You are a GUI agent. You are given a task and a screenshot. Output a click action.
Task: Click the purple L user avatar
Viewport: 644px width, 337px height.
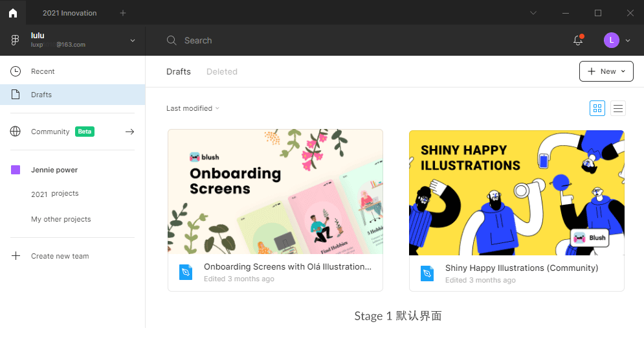pyautogui.click(x=611, y=40)
